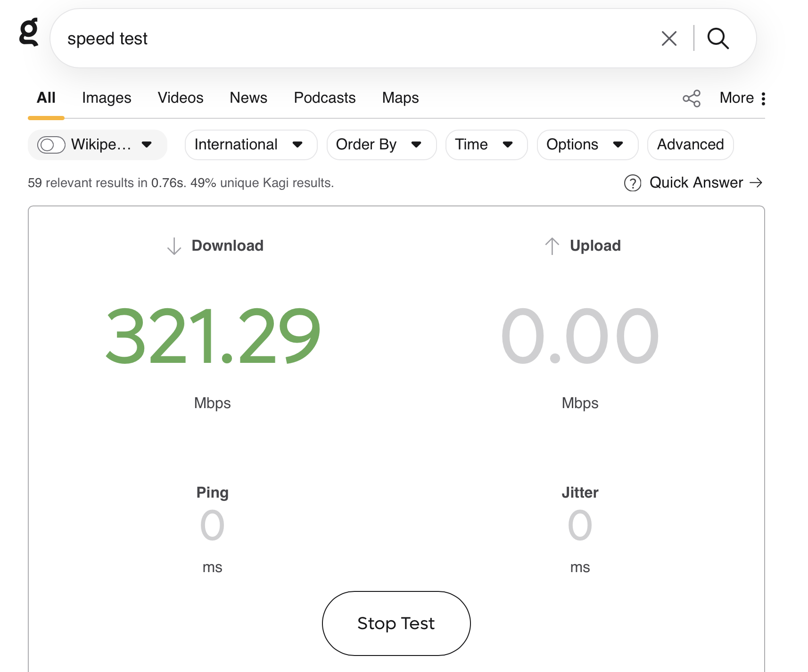Click the Quick Answer question mark icon
The width and height of the screenshot is (808, 672).
[x=632, y=183]
